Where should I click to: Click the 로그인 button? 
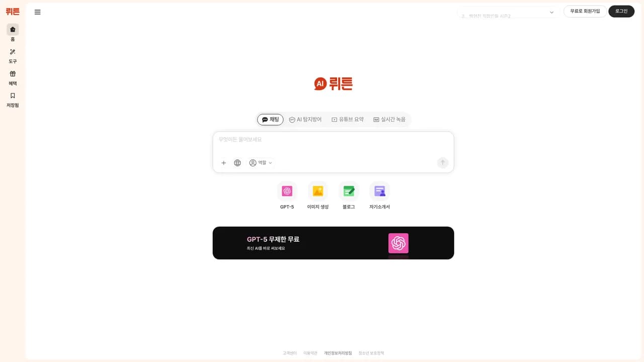point(621,11)
